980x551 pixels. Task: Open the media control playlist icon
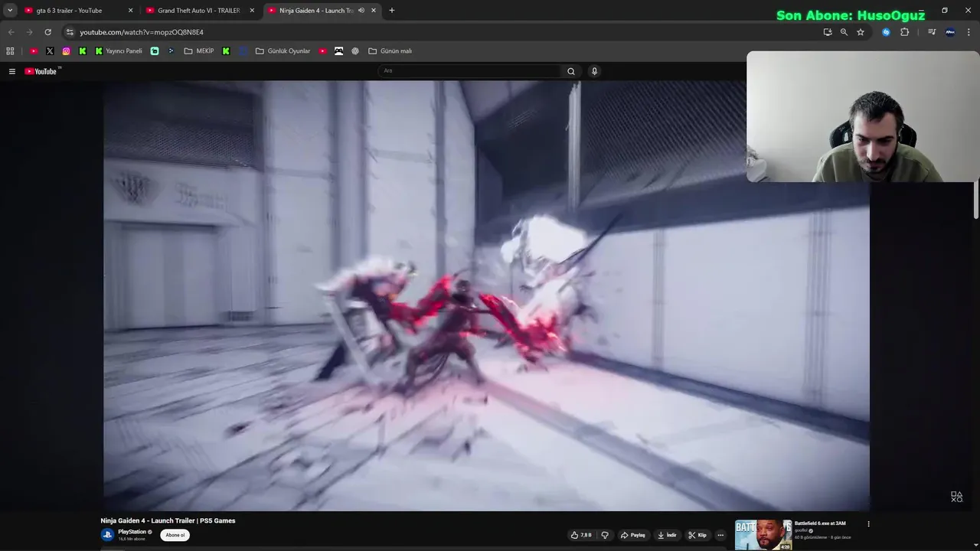click(932, 32)
